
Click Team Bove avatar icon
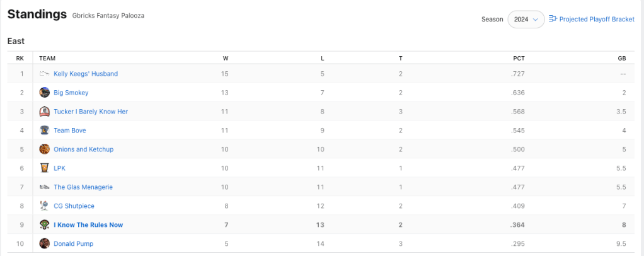coord(44,131)
